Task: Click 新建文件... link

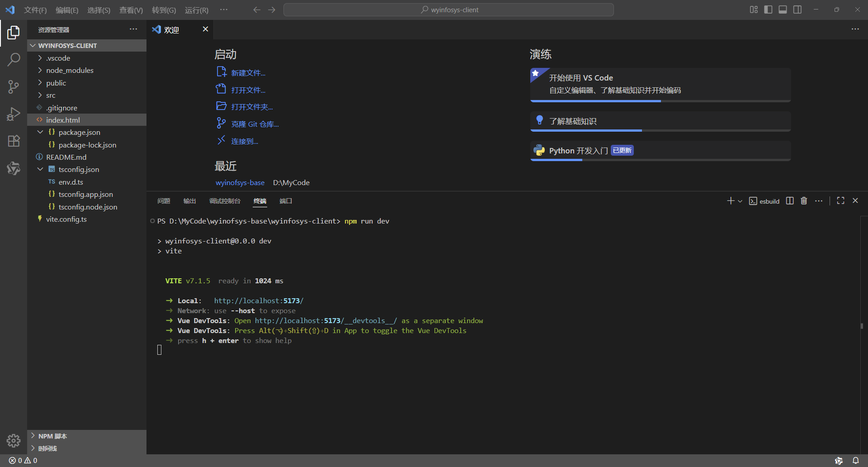Action: click(248, 73)
